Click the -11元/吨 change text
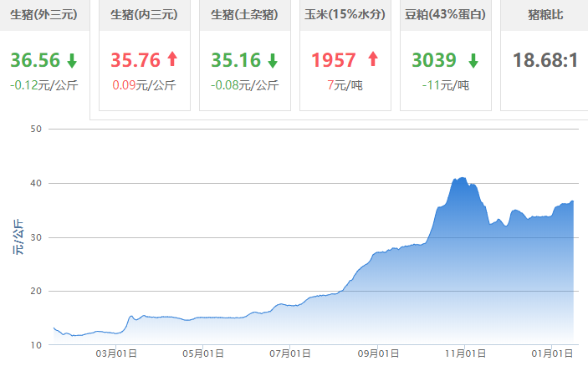This screenshot has height=366, width=588. click(x=446, y=85)
